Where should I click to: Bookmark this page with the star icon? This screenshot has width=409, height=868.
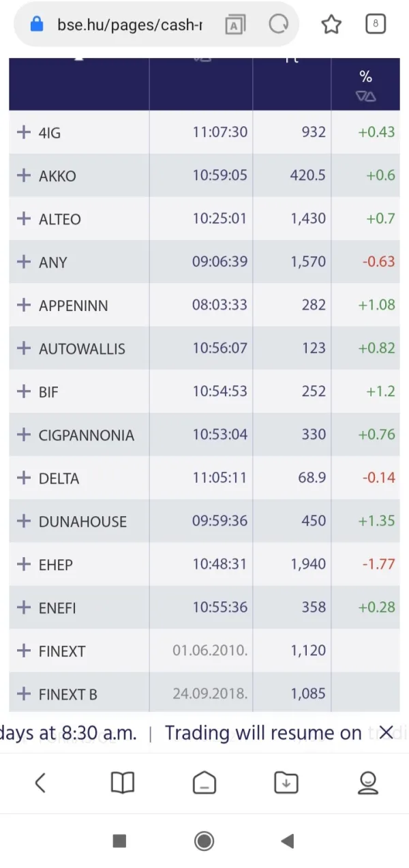click(x=331, y=25)
